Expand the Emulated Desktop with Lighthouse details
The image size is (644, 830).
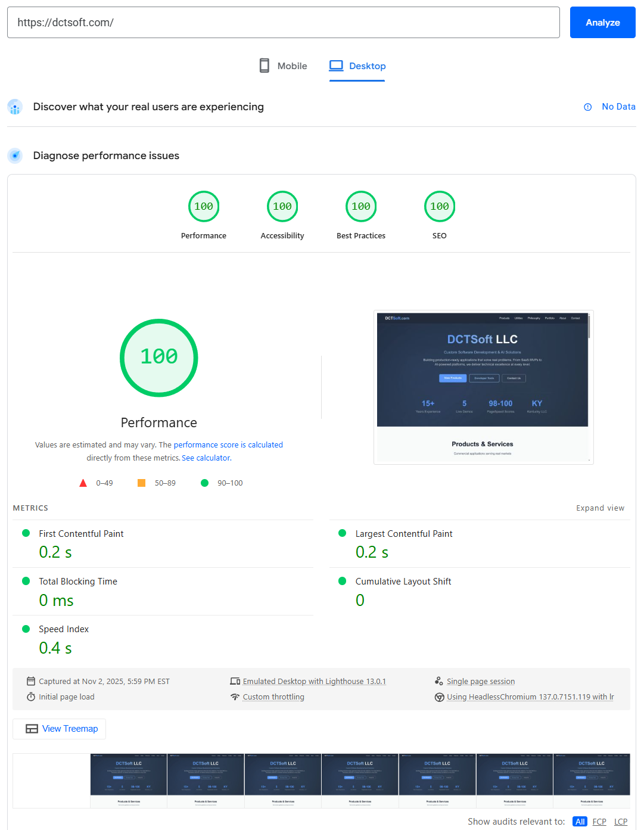click(x=315, y=680)
